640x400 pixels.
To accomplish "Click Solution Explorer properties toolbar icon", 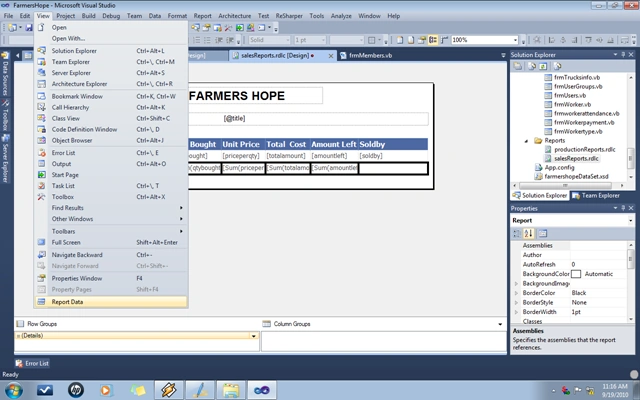I will (518, 66).
